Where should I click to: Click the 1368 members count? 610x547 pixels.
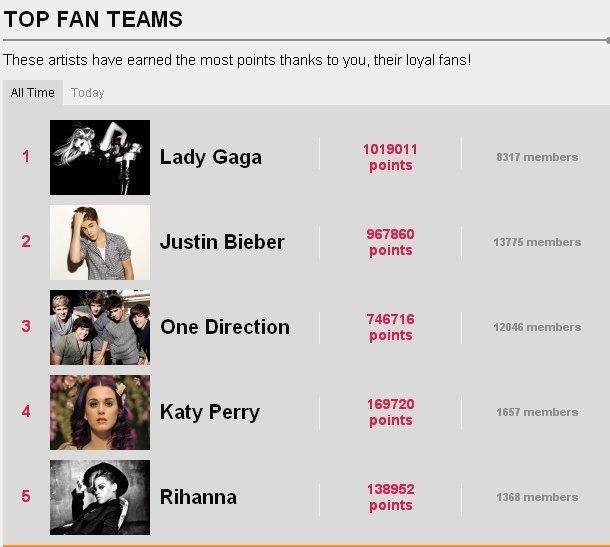[537, 497]
